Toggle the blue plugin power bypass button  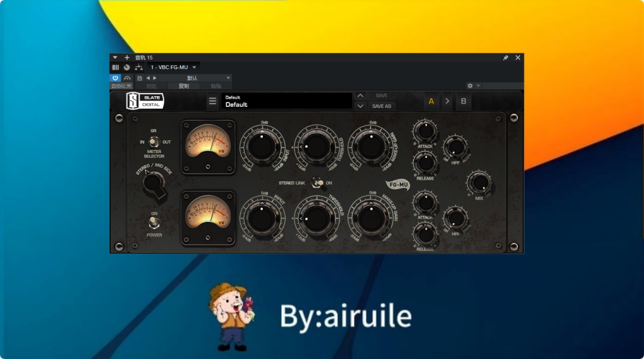point(116,77)
